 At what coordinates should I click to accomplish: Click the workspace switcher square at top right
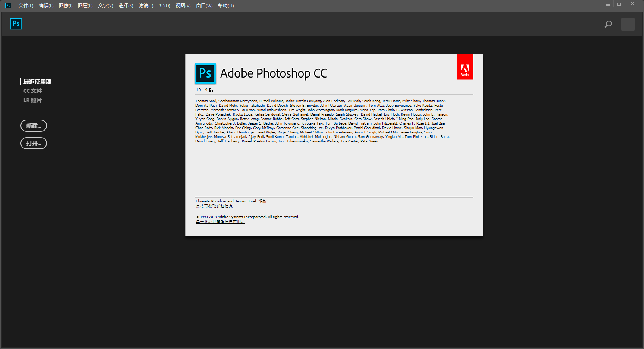[x=628, y=24]
